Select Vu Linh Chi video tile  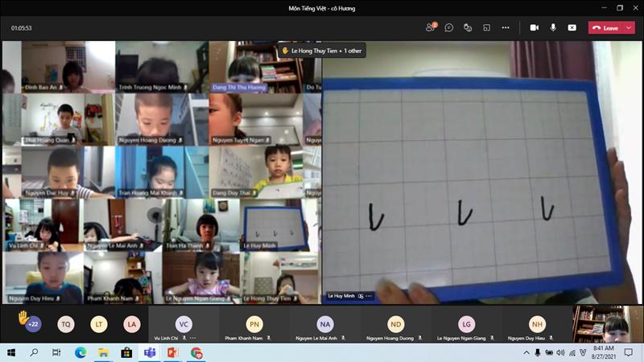pyautogui.click(x=43, y=225)
